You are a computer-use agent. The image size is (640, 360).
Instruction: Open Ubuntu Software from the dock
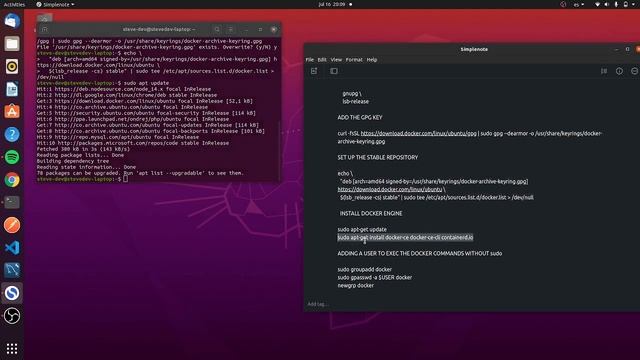click(x=12, y=111)
